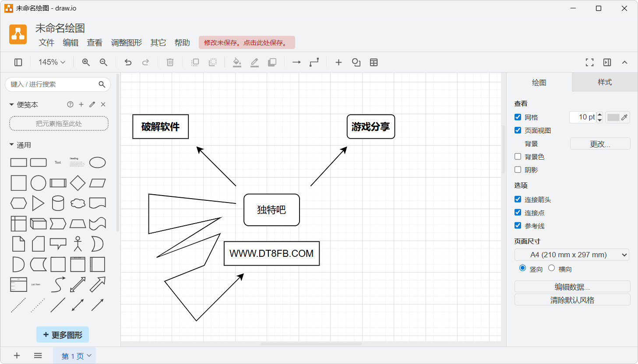Click the fill color bucket icon
Image resolution: width=638 pixels, height=364 pixels.
point(237,63)
